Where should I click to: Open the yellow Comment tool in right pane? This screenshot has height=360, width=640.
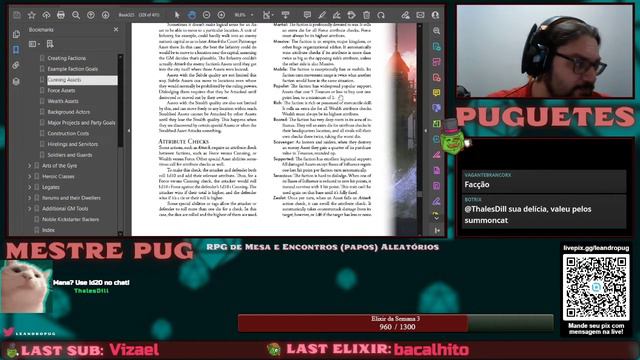click(x=436, y=93)
